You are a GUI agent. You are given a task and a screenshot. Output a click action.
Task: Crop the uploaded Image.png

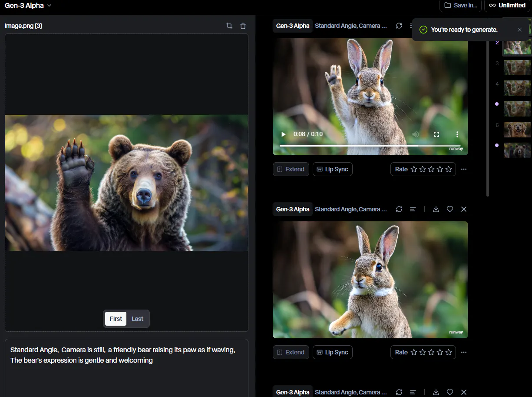click(x=229, y=26)
